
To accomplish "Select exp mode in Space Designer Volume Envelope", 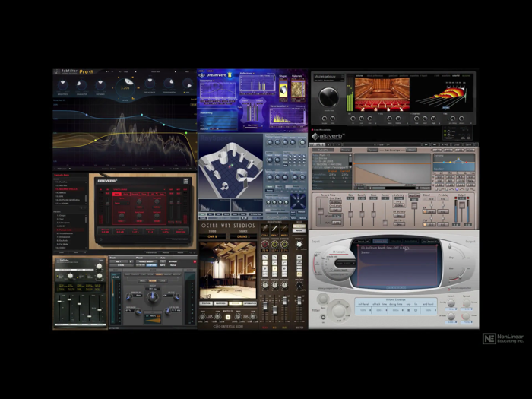I will click(x=408, y=310).
